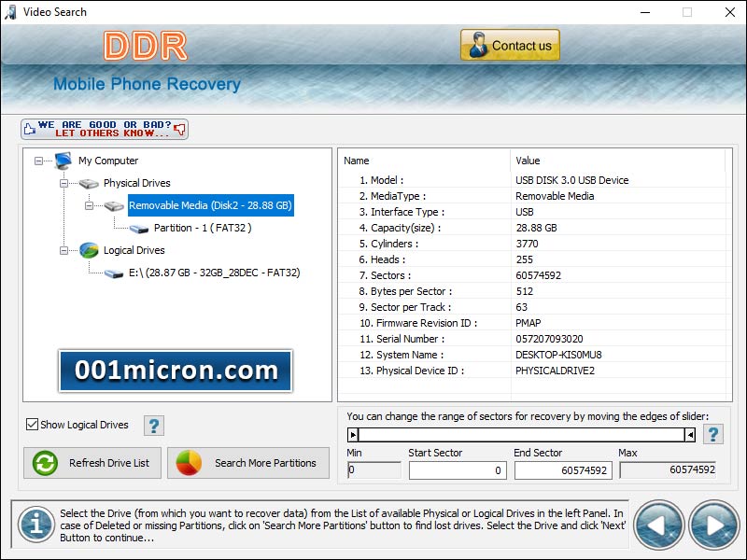Click the Refresh Drive List green circular icon

(45, 463)
